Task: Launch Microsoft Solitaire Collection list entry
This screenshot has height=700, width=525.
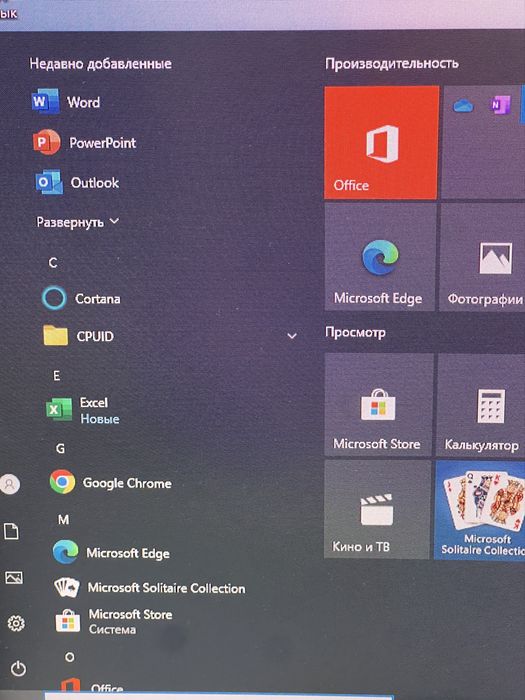Action: click(x=150, y=588)
